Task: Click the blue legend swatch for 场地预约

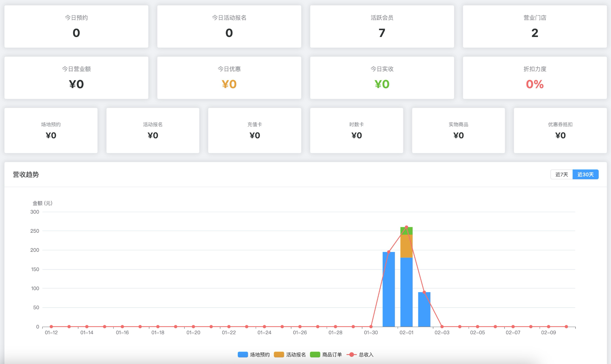Action: (243, 354)
